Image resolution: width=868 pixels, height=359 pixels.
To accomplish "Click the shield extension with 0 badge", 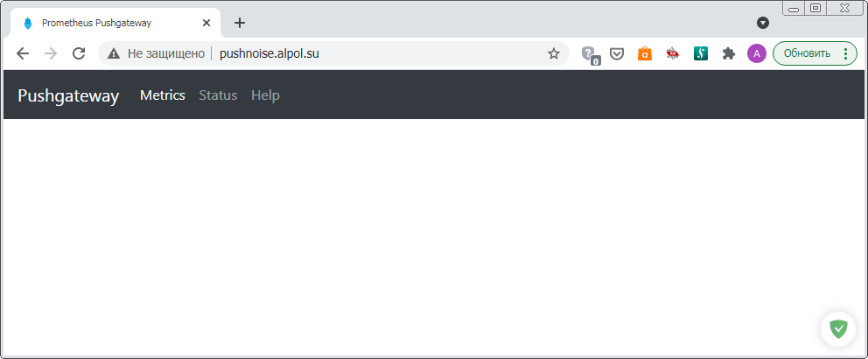I will [x=590, y=54].
